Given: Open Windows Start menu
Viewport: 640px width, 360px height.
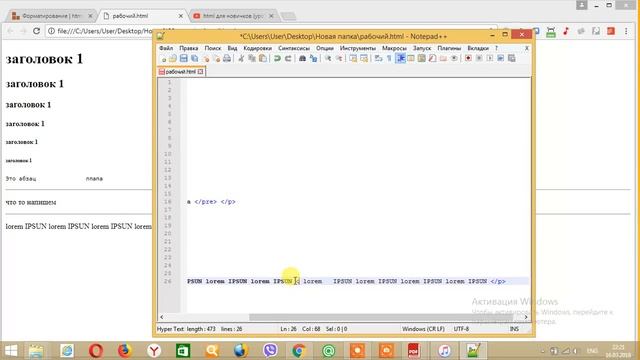Looking at the screenshot, I should coord(11,351).
